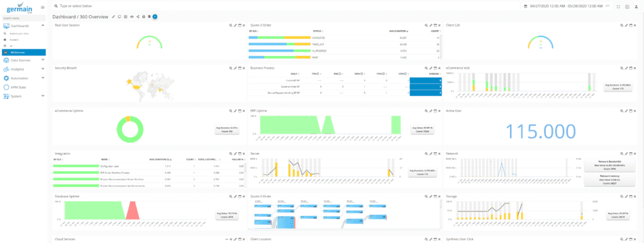Sort Quote-2-Order table by AVG DURATION column

[398, 31]
